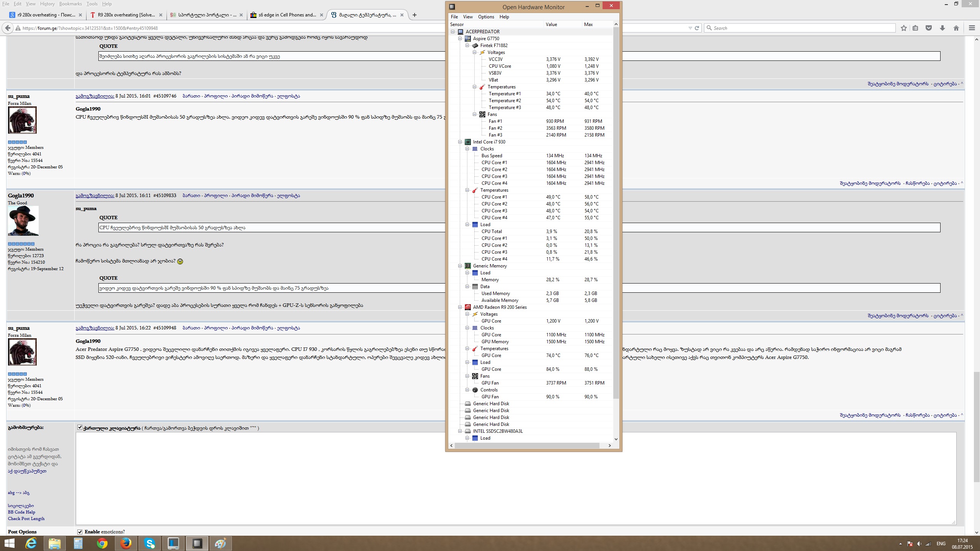Click the AMD Radeon R9 200 Series icon
980x551 pixels.
pyautogui.click(x=468, y=307)
